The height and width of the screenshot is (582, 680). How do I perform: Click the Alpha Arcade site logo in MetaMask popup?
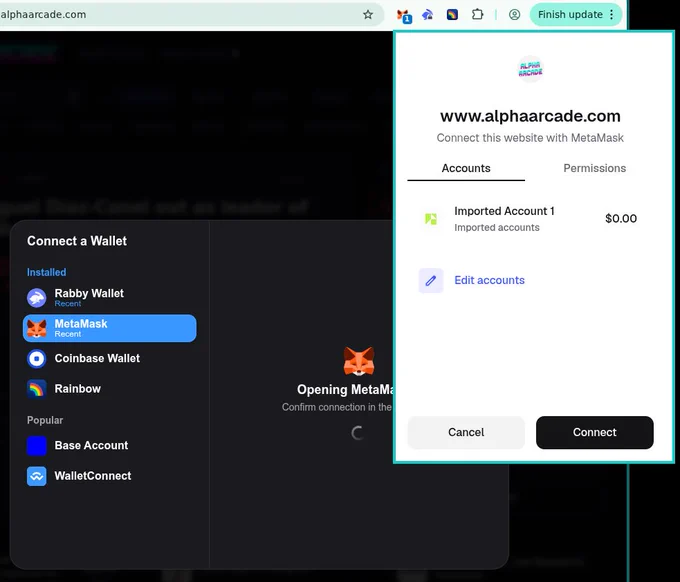pos(530,69)
